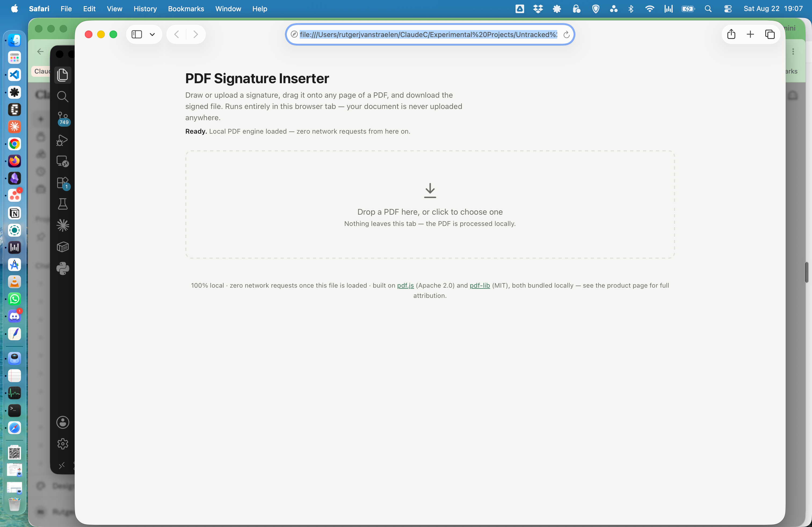The height and width of the screenshot is (527, 812).
Task: Click the Bluetooth menu bar icon
Action: [631, 9]
